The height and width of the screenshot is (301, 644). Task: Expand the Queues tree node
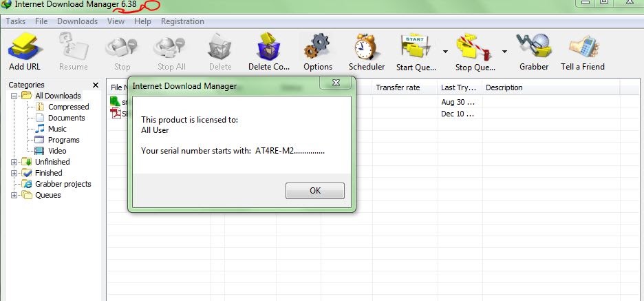click(14, 196)
